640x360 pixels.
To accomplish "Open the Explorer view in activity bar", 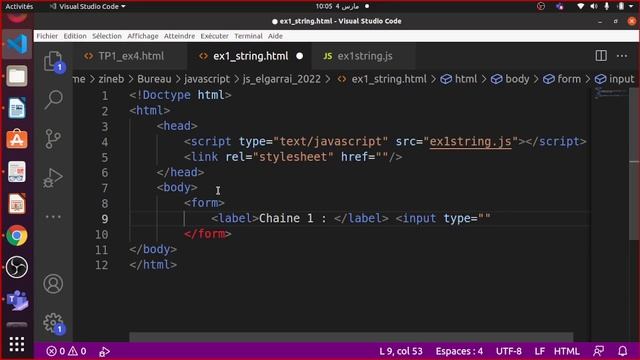I will coord(53,62).
